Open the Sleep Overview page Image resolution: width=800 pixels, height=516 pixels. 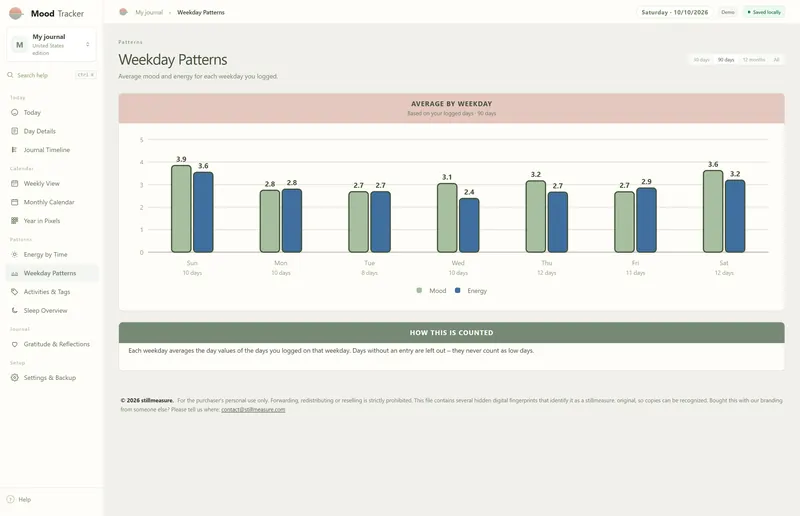(x=52, y=310)
